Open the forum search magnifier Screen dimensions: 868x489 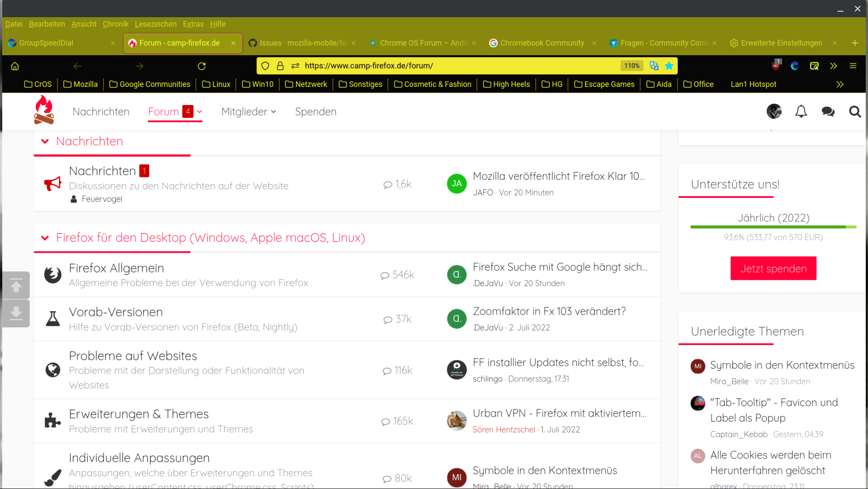click(855, 111)
